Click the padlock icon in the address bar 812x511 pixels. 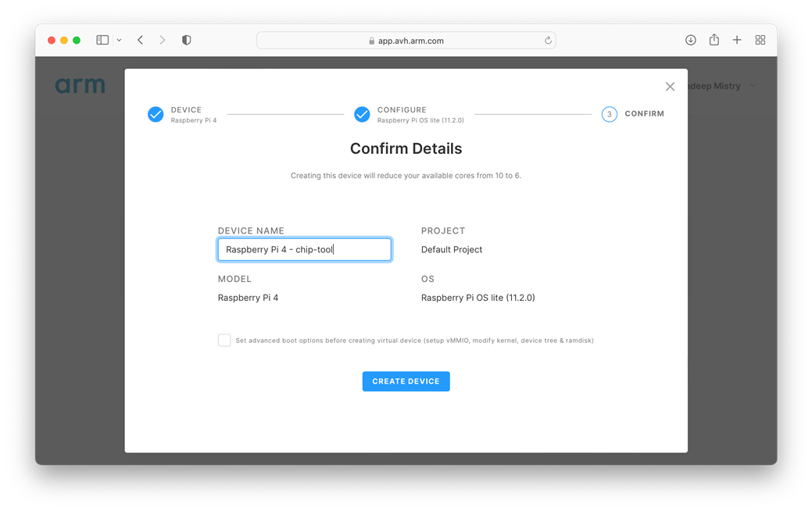click(x=371, y=41)
